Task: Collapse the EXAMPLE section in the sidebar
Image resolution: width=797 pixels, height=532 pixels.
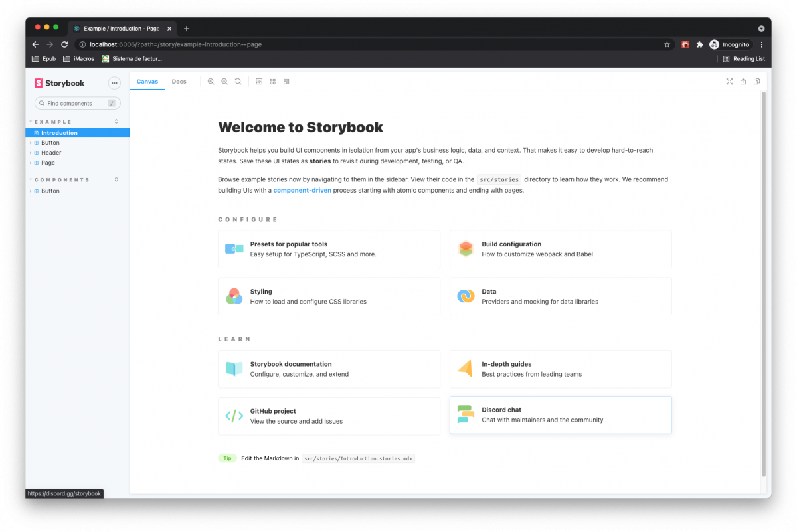Action: tap(29, 121)
